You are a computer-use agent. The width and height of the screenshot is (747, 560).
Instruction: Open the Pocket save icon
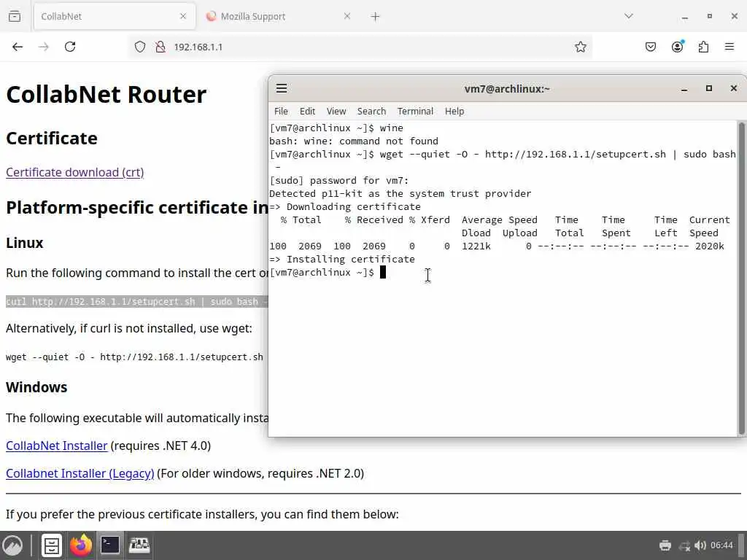point(650,47)
